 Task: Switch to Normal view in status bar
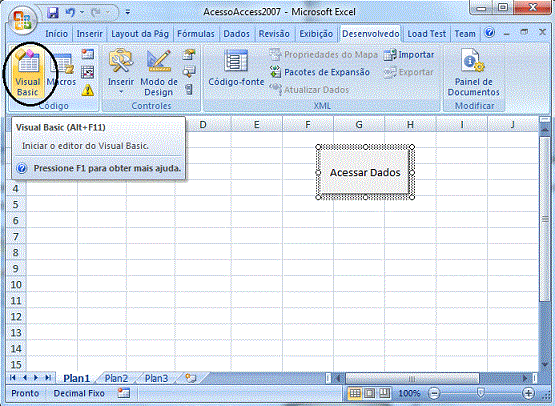(x=355, y=393)
